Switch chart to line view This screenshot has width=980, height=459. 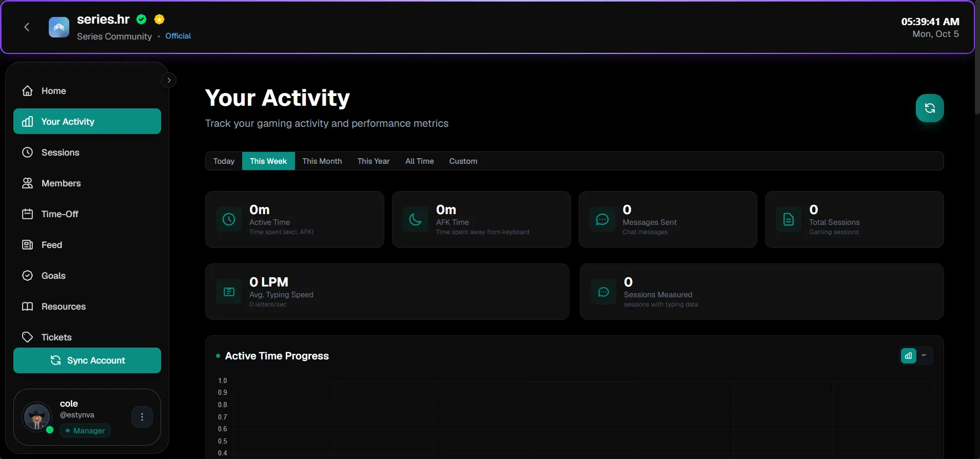924,356
